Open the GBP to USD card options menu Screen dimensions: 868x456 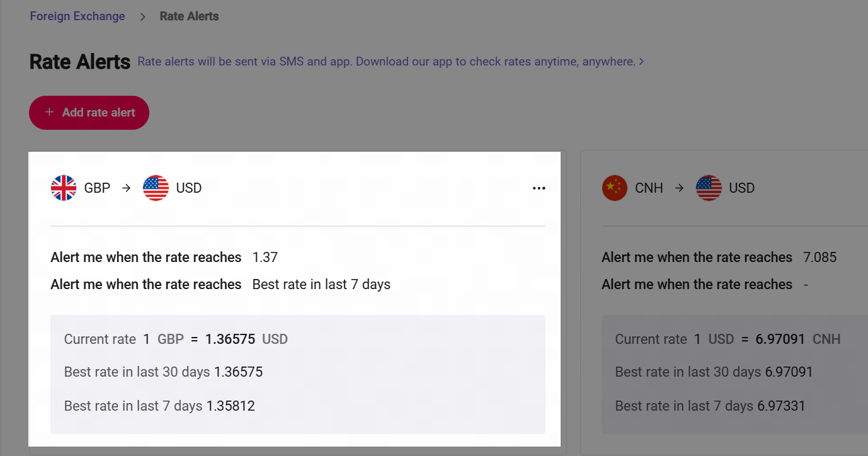click(539, 188)
